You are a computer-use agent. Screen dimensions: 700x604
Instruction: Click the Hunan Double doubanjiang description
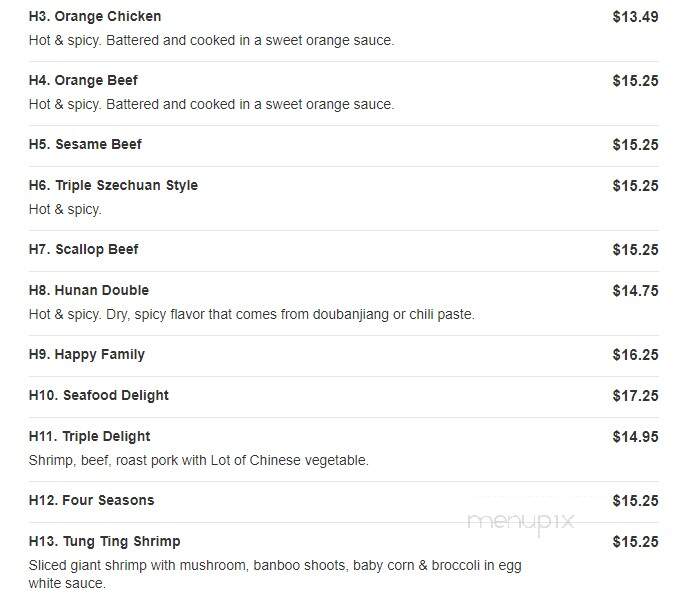coord(251,314)
